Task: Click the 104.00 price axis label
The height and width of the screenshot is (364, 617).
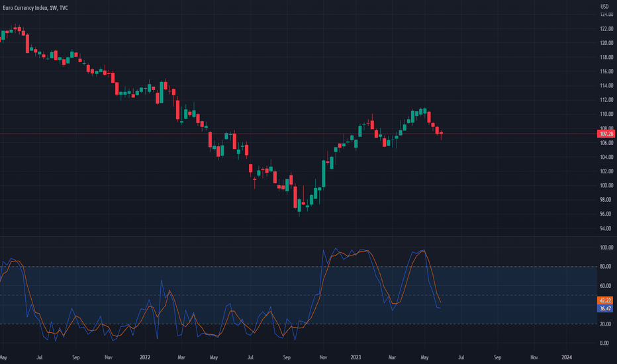Action: (x=606, y=157)
